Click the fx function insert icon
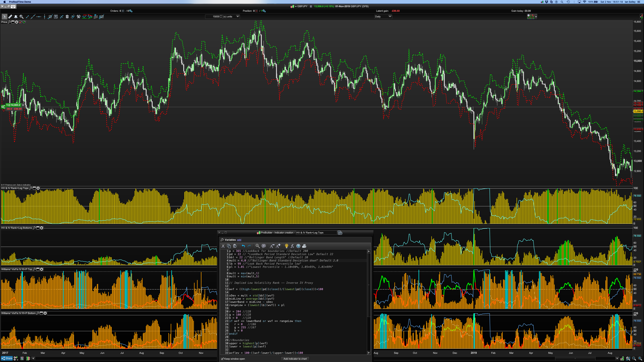Screen dimensions: 644x362 coord(292,246)
